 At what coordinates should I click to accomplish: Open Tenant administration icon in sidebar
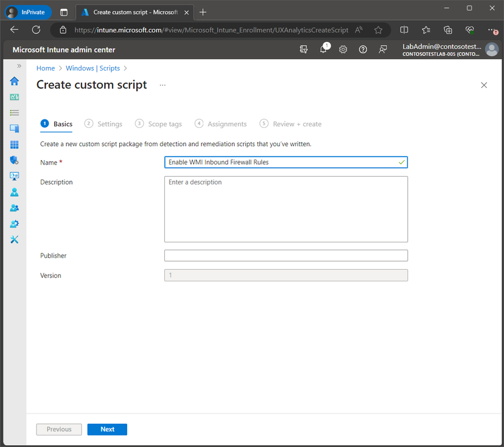click(x=14, y=224)
